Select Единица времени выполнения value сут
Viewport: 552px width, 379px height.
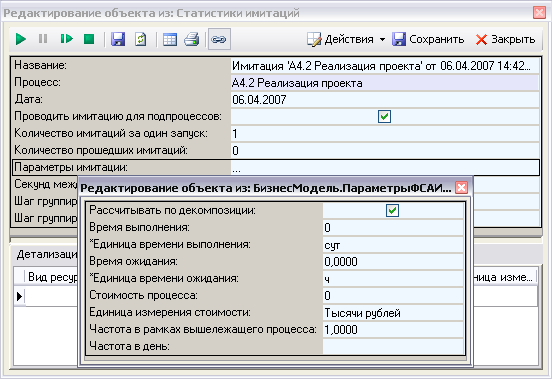point(393,244)
